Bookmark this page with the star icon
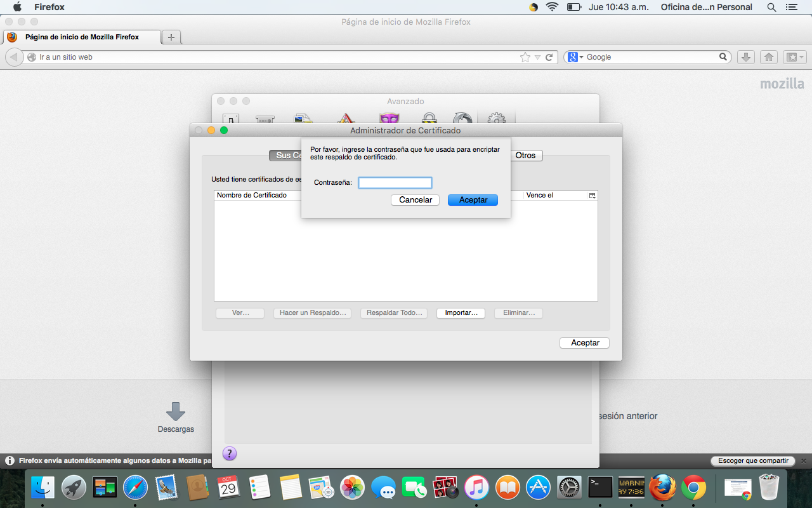Viewport: 812px width, 508px height. [525, 57]
